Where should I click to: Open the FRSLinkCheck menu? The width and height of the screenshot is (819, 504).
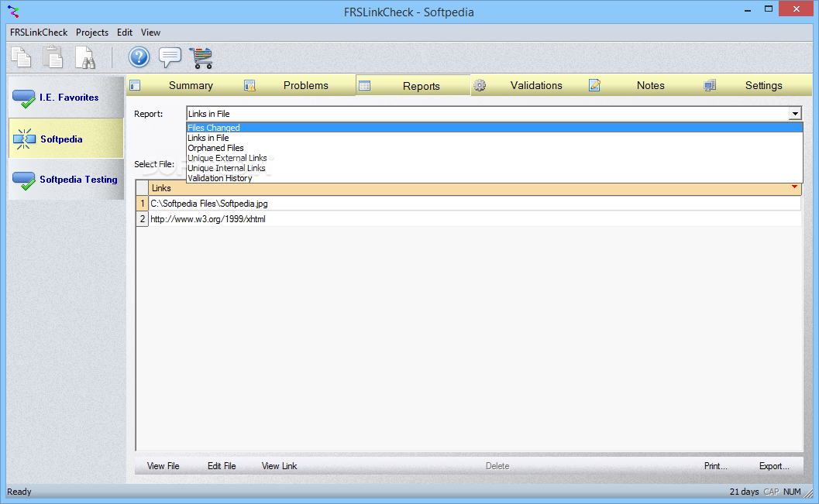point(39,33)
